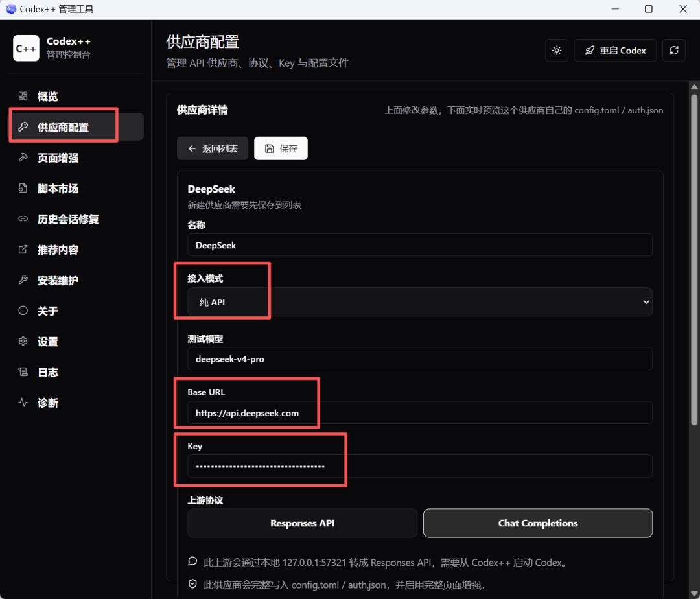
Task: Click scrollbar up arrow
Action: pos(694,86)
